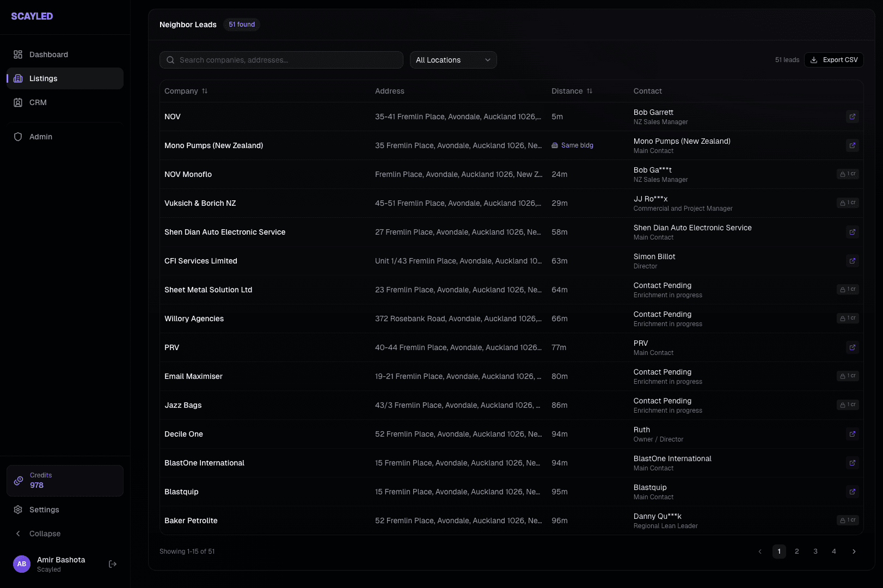Unlock Bob Ga***t contact for 1 credit

point(848,174)
